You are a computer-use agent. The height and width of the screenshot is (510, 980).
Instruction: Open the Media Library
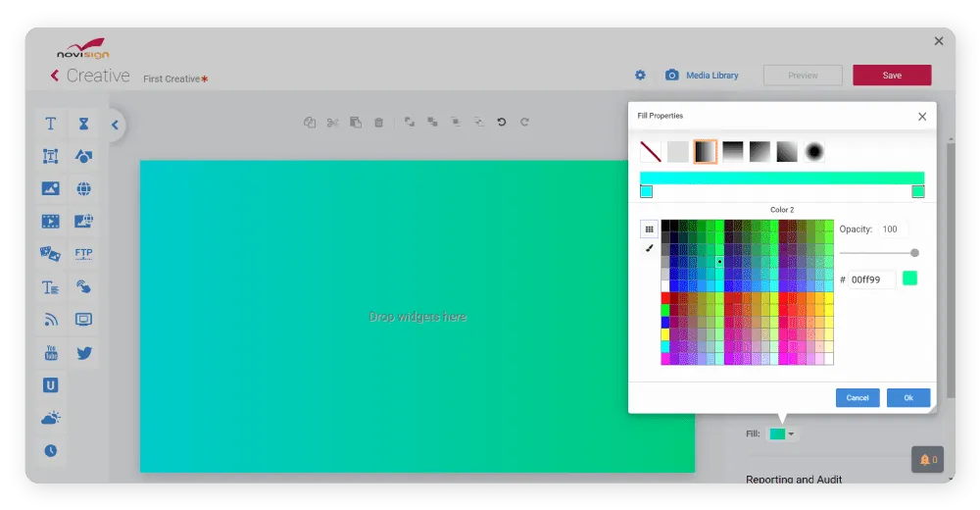[711, 76]
